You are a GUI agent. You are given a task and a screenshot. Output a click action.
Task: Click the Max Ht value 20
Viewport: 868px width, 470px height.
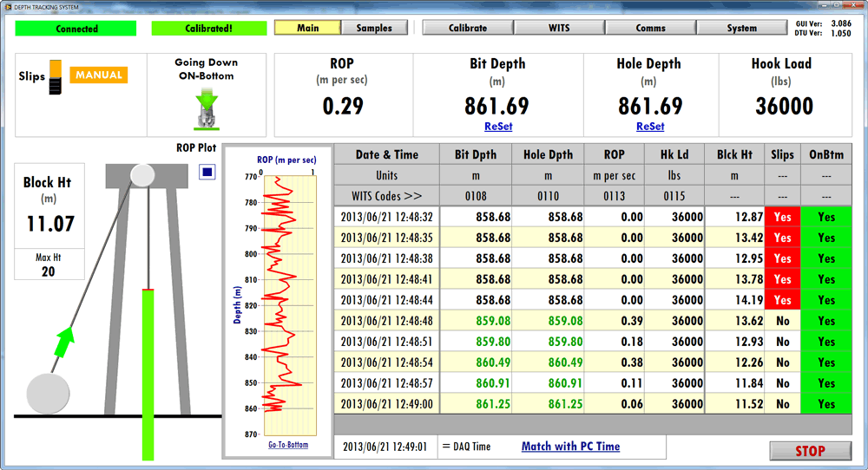(x=48, y=271)
